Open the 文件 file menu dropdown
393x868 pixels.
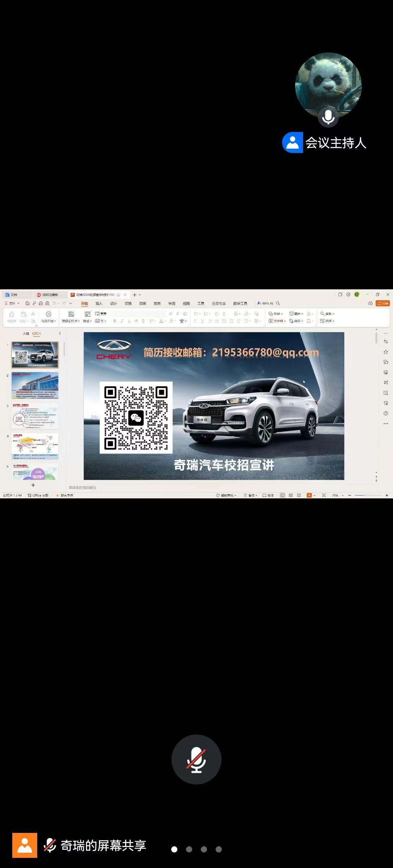tap(12, 303)
